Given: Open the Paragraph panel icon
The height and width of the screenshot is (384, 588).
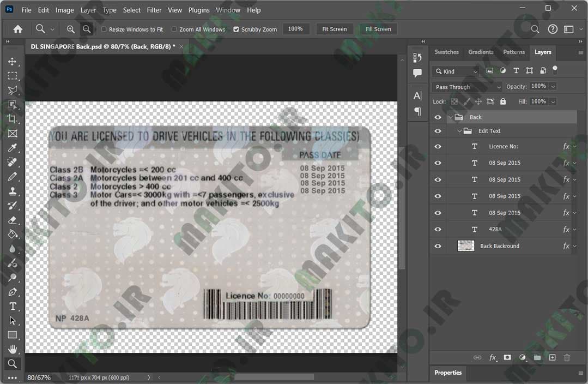Looking at the screenshot, I should pos(417,111).
